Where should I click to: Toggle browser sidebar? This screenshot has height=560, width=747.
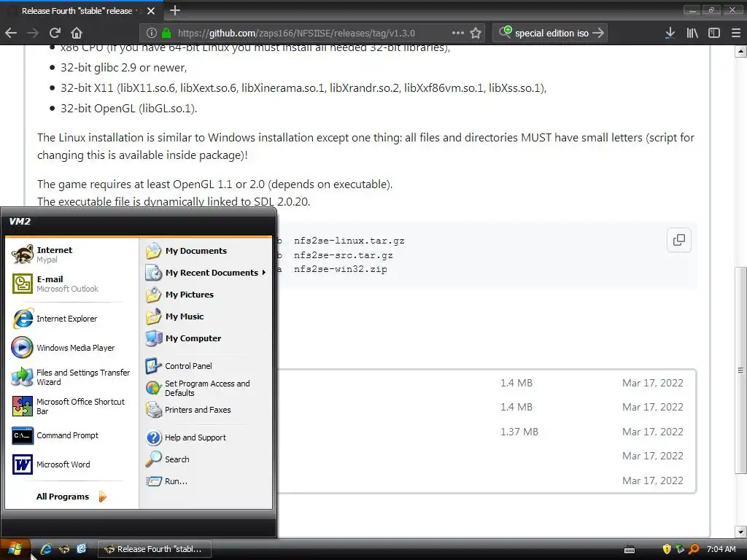[714, 33]
